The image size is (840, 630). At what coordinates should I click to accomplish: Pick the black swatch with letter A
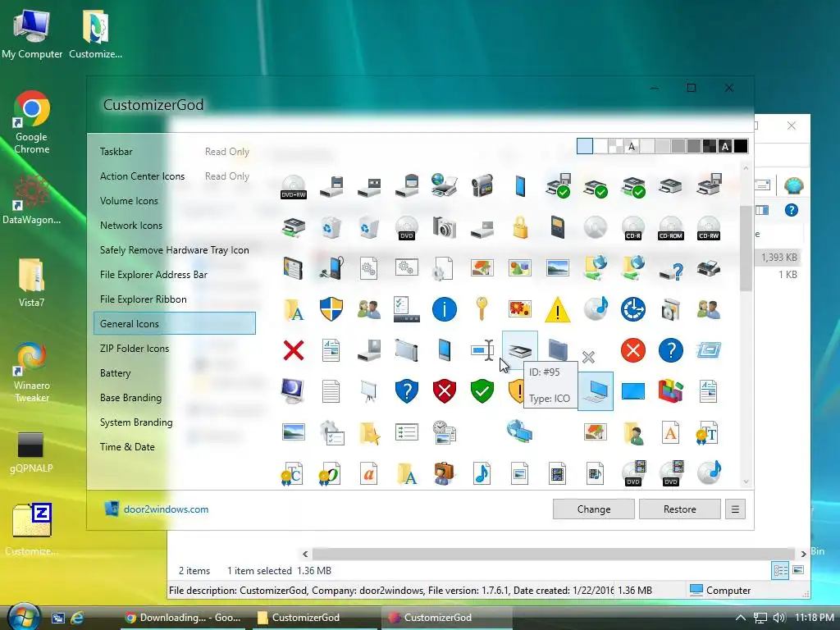tap(725, 146)
